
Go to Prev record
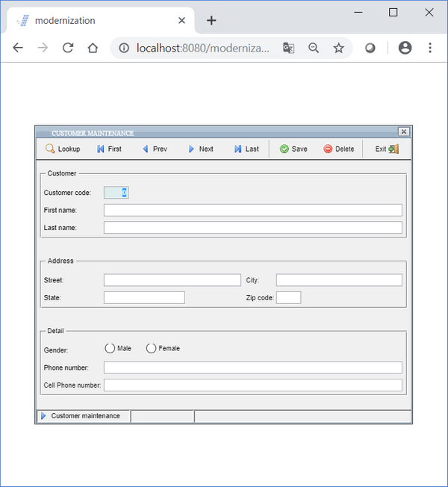click(155, 149)
